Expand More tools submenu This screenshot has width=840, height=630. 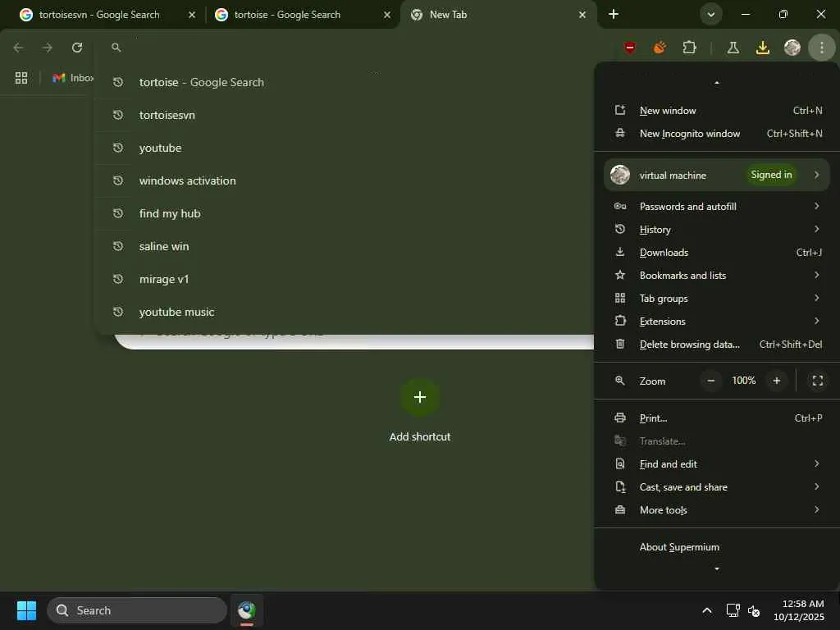pos(717,510)
